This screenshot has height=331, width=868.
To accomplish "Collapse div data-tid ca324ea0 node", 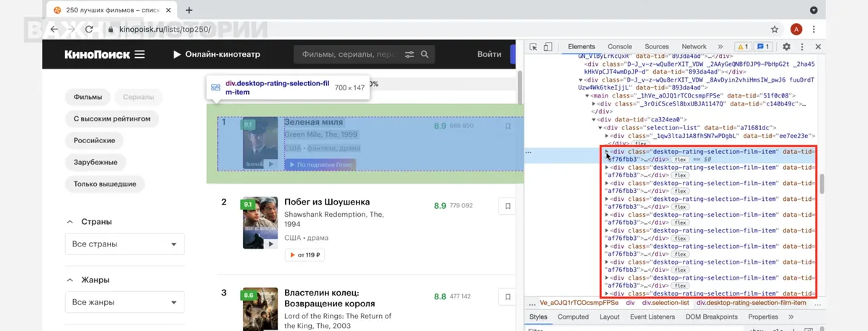I will coord(594,119).
